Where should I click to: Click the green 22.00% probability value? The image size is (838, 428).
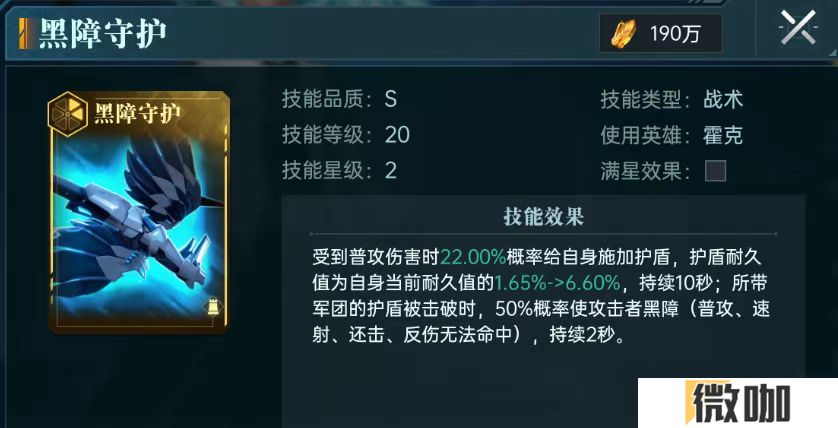[473, 257]
